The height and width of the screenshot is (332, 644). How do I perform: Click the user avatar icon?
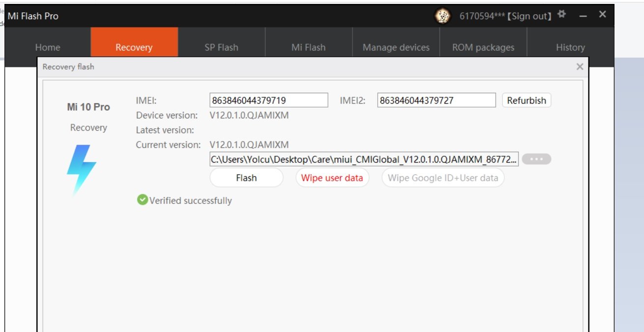click(x=442, y=16)
